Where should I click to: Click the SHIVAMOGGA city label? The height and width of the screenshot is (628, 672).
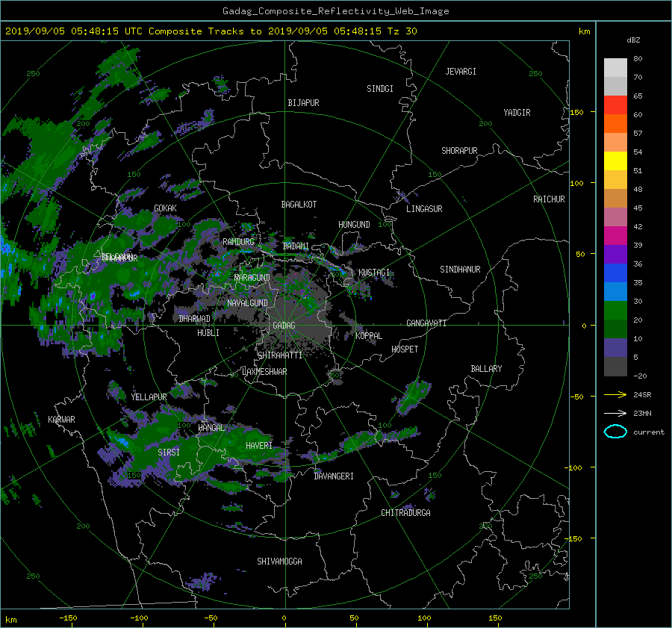279,562
